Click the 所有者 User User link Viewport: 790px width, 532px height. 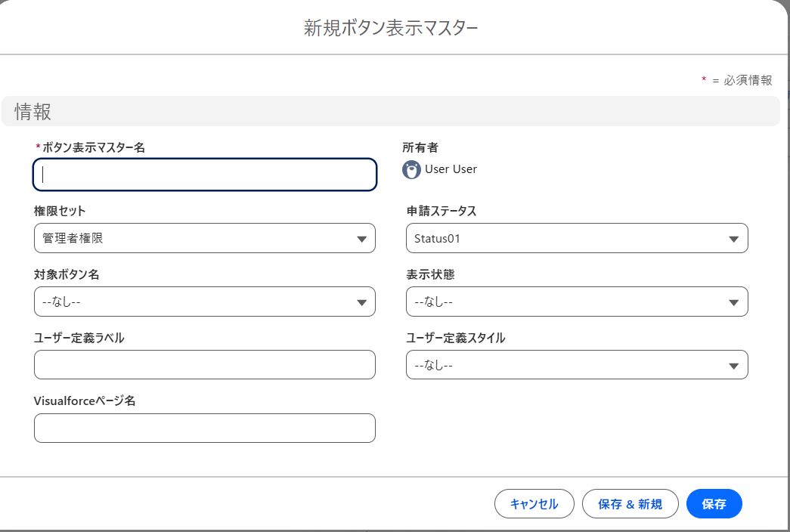451,170
